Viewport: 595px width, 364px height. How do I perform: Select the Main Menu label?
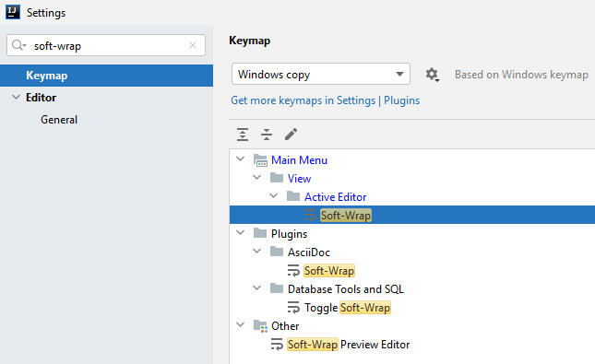pyautogui.click(x=299, y=160)
